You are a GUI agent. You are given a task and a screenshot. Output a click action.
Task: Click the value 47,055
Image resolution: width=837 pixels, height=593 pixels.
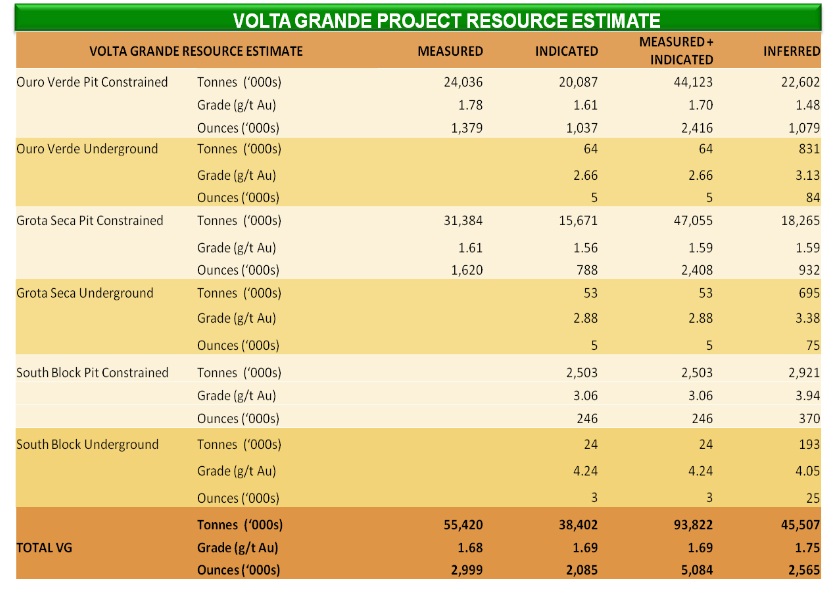click(693, 220)
